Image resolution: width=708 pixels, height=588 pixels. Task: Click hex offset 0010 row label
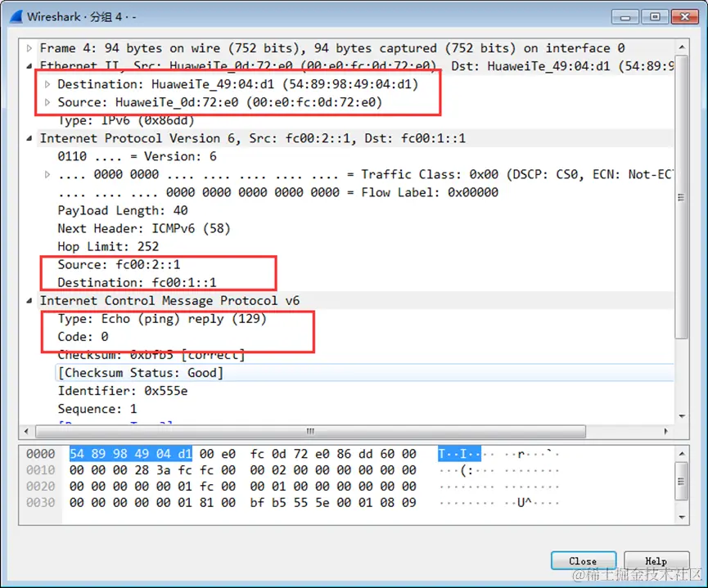[x=41, y=470]
